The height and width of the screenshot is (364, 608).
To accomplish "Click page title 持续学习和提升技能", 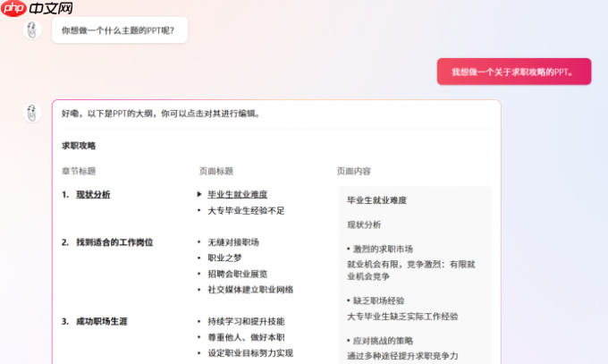I will [x=246, y=321].
